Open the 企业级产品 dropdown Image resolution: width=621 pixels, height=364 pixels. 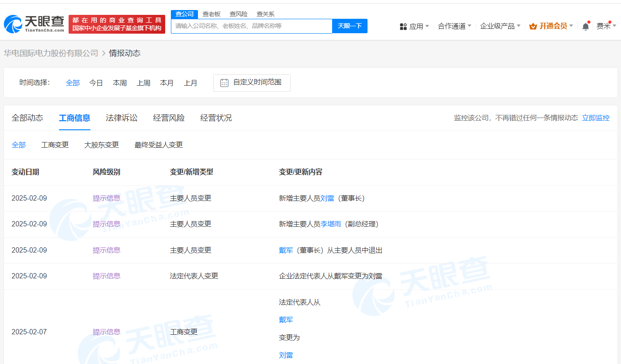497,26
